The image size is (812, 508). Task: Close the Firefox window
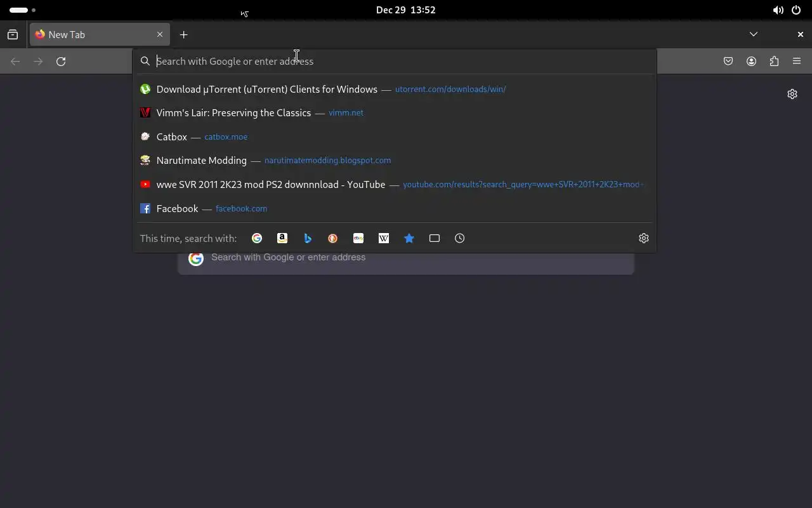(x=801, y=34)
